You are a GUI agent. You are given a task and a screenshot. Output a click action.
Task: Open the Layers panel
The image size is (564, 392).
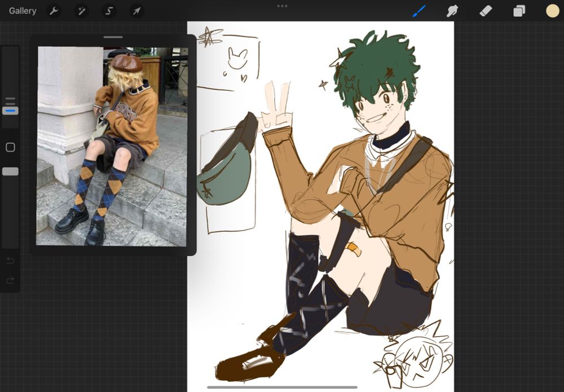pyautogui.click(x=519, y=11)
